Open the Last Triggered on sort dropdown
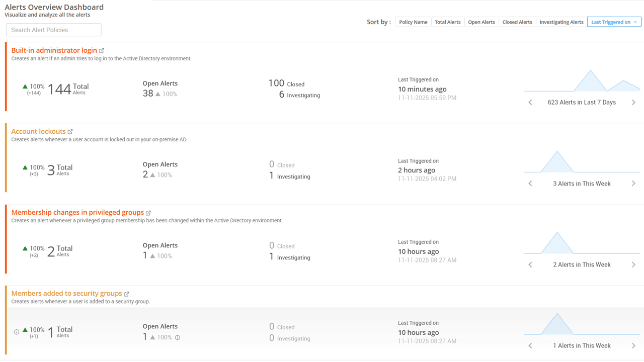 pyautogui.click(x=614, y=22)
